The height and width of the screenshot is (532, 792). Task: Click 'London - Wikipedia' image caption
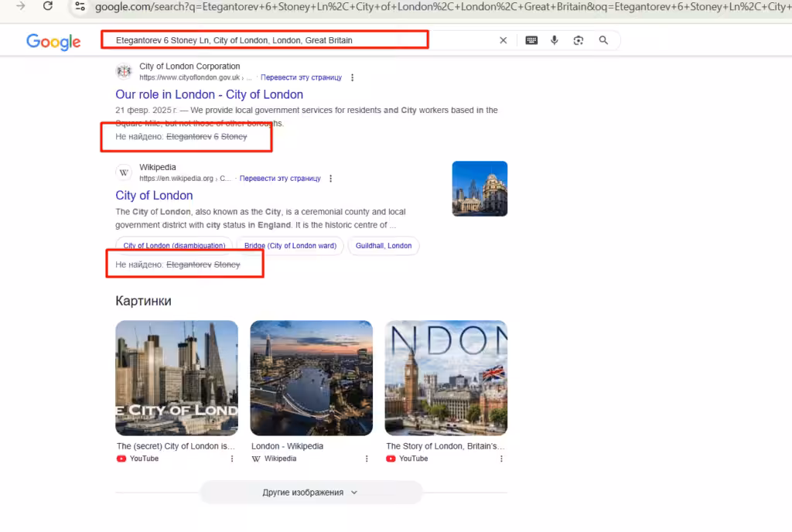click(288, 446)
